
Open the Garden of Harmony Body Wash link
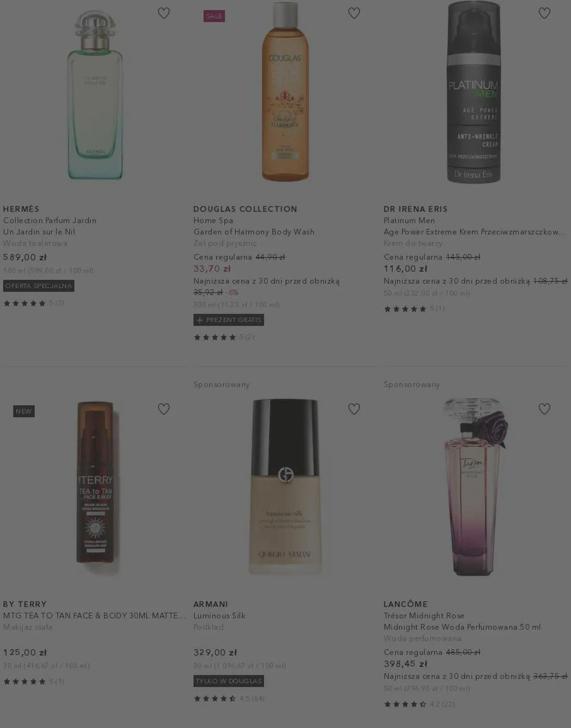point(254,232)
